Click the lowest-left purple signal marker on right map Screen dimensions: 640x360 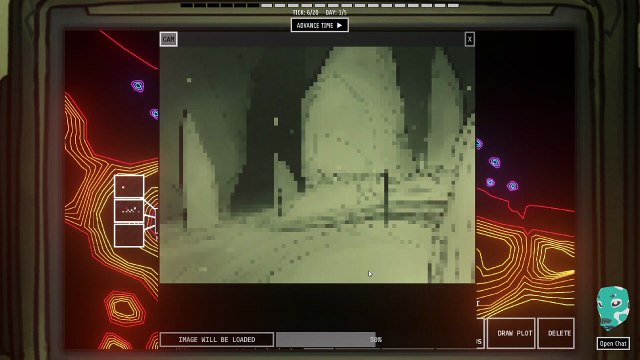click(x=490, y=182)
